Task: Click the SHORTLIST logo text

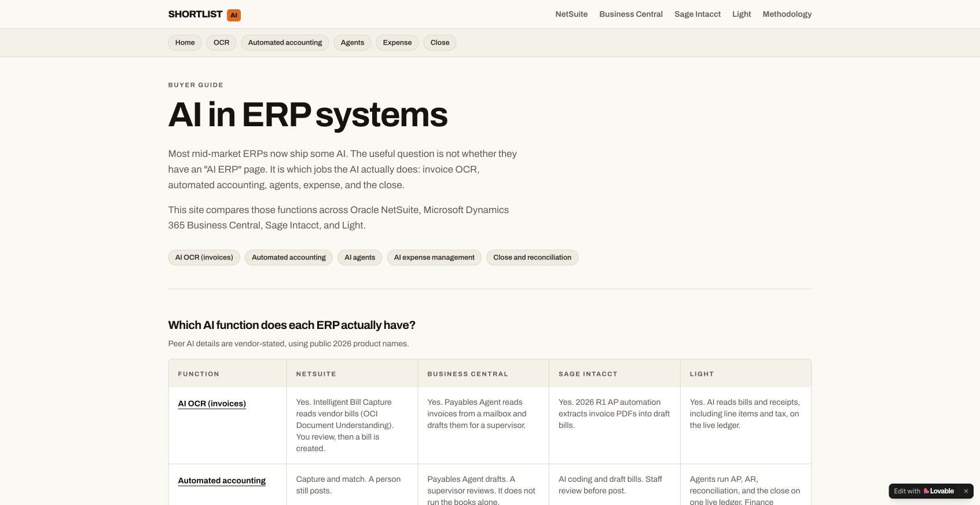Action: tap(195, 14)
